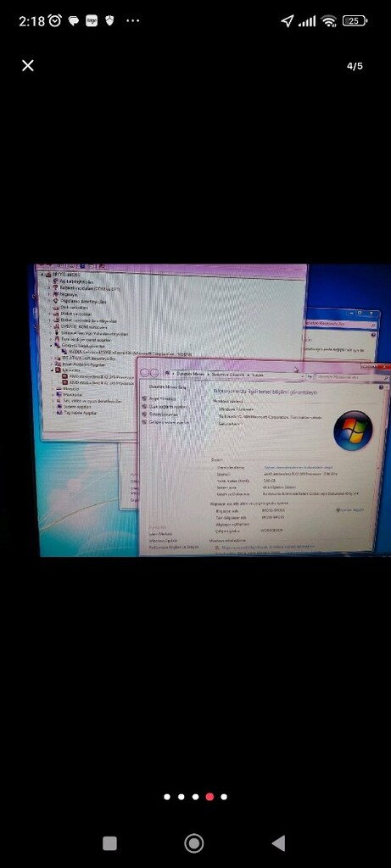Jump to the first photo page dot

pyautogui.click(x=167, y=797)
